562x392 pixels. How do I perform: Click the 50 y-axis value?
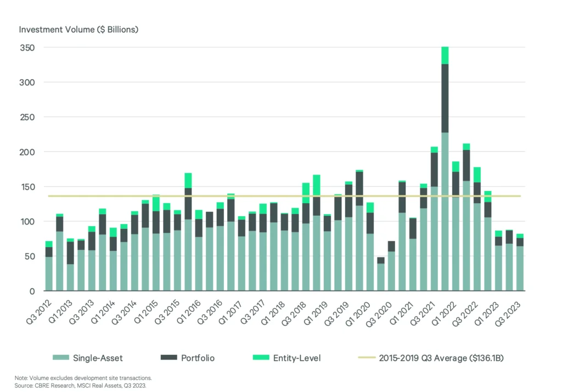tap(30, 256)
